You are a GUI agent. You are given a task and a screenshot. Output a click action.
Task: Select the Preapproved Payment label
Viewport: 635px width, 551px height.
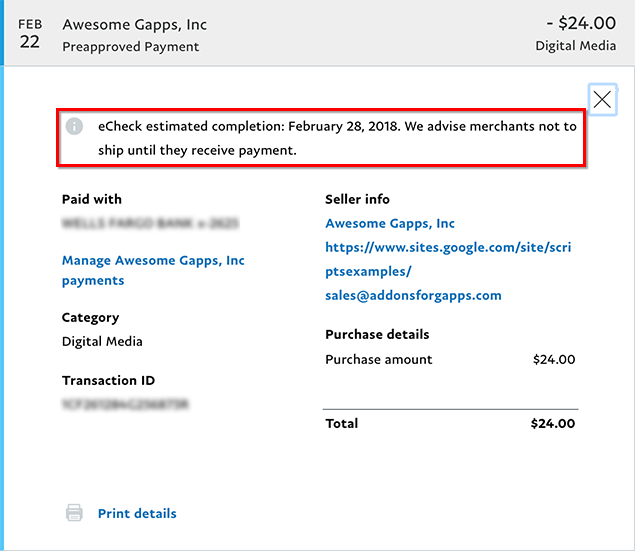(x=130, y=46)
